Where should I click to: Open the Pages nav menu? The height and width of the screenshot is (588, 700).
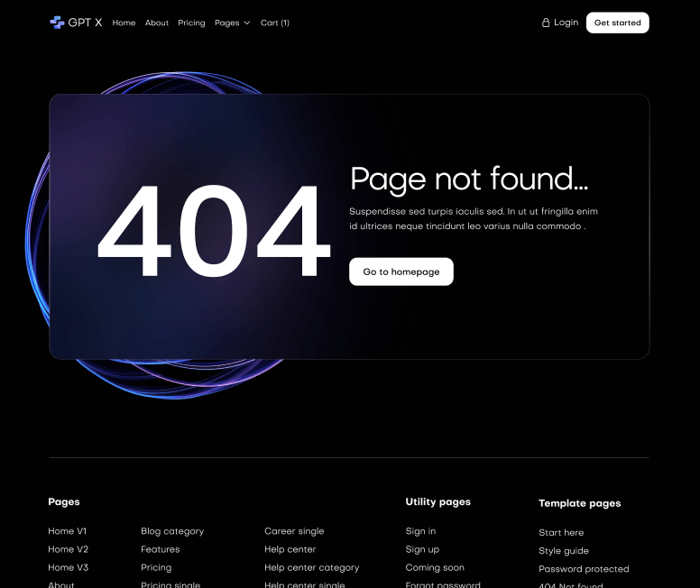(226, 23)
